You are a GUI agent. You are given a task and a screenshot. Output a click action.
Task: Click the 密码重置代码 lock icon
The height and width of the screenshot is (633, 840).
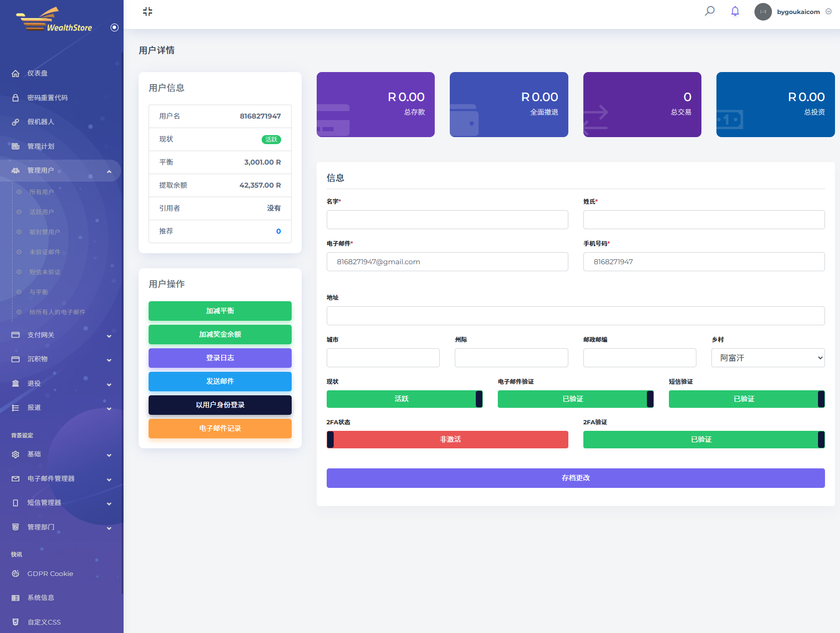[16, 98]
